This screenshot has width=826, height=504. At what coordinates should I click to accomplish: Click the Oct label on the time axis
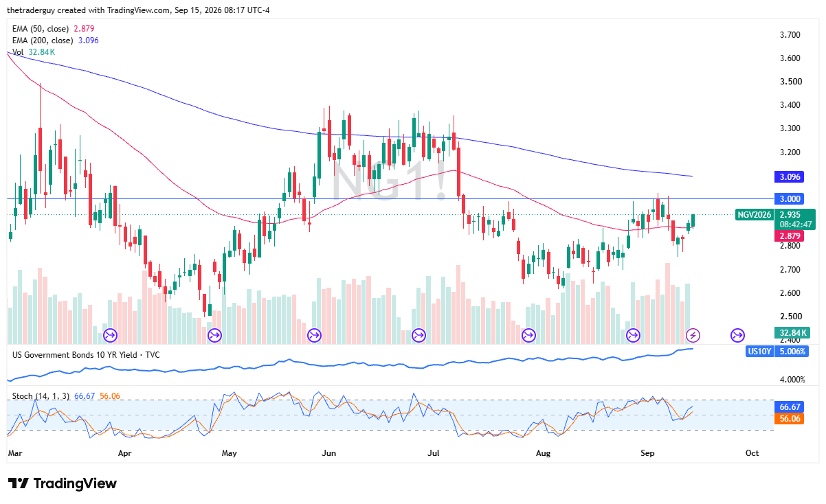752,453
